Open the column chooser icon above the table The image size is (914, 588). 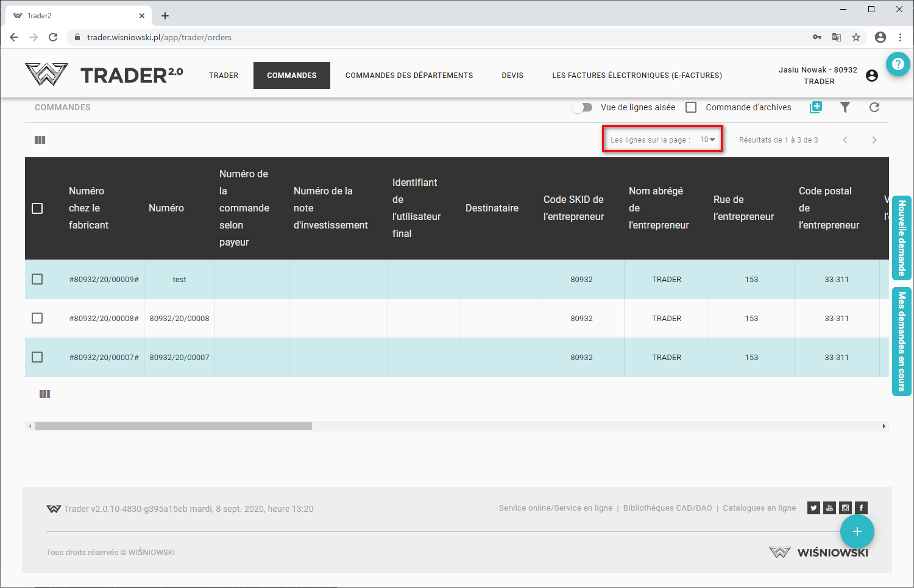click(40, 140)
